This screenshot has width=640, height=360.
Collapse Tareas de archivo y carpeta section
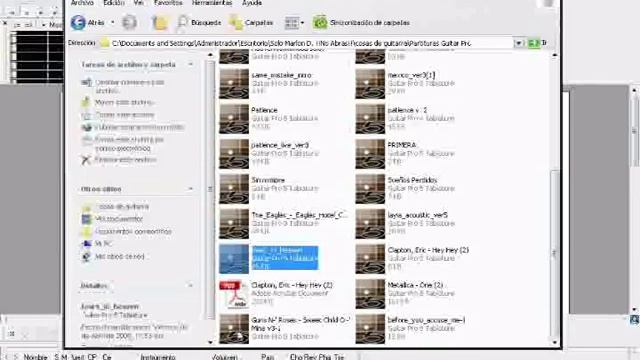191,64
